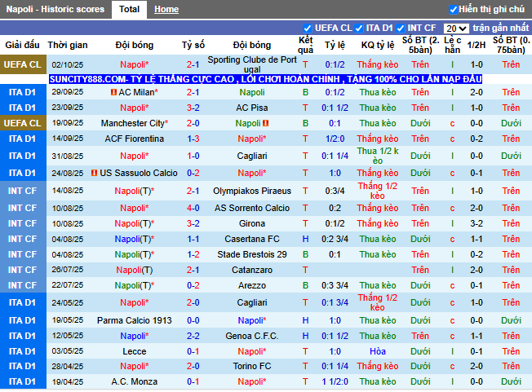532x392 pixels.
Task: Click the 4-0 score against AS Sorrento Calcio
Action: pyautogui.click(x=193, y=208)
